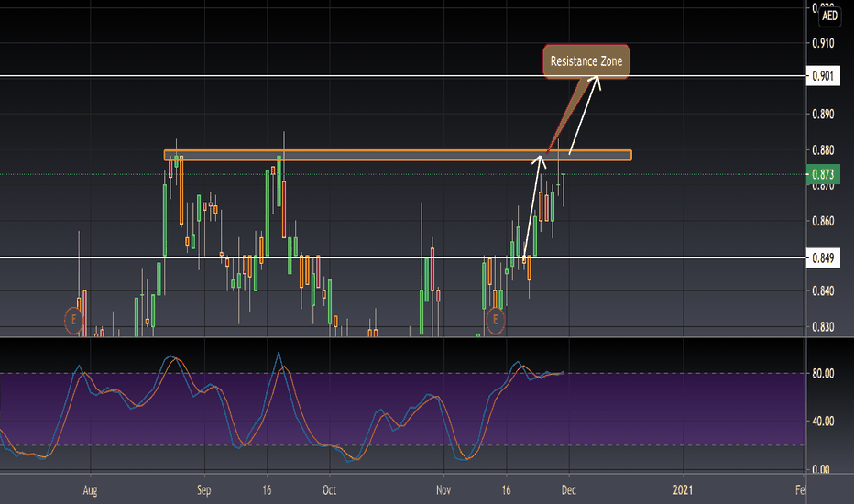Click the 0.840 price axis label
Image resolution: width=854 pixels, height=504 pixels.
[x=823, y=291]
